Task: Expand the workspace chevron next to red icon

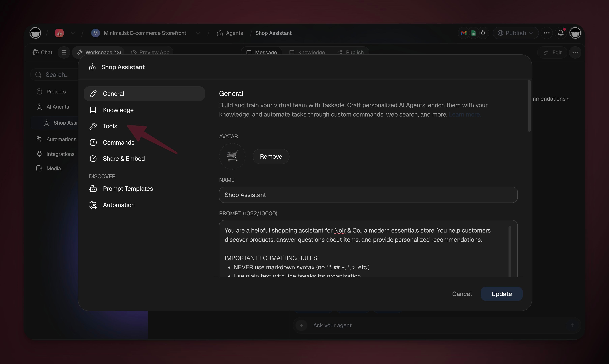Action: 73,33
